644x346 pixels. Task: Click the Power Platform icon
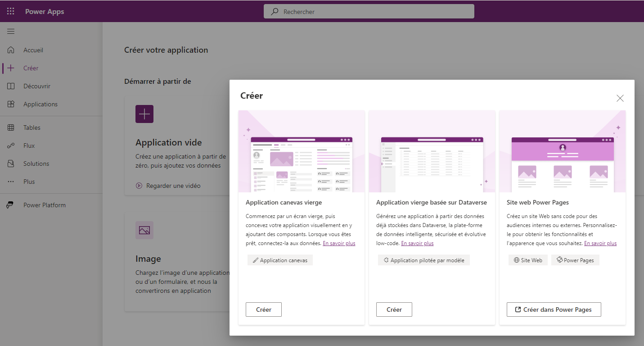[x=10, y=205]
